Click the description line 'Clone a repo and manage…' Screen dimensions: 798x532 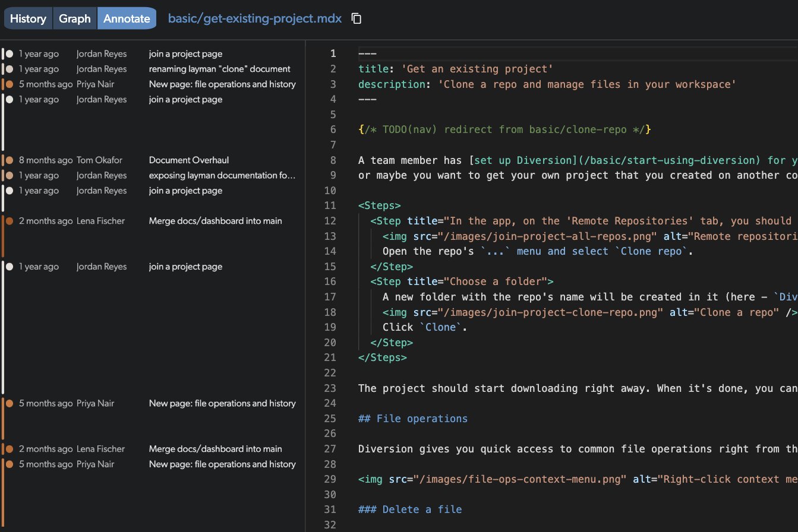point(547,84)
